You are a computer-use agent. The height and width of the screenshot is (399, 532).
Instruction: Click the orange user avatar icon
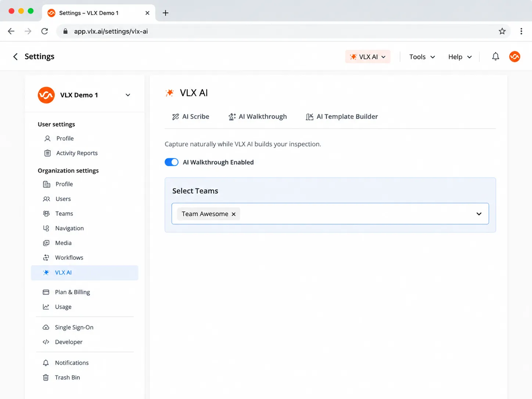[x=514, y=57]
